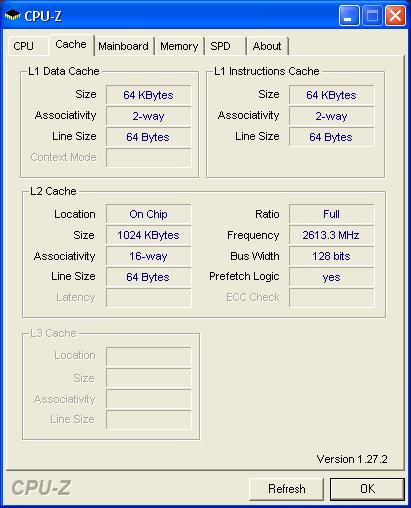Image resolution: width=411 pixels, height=508 pixels.
Task: Click the greyed Context Mode label
Action: pyautogui.click(x=63, y=157)
